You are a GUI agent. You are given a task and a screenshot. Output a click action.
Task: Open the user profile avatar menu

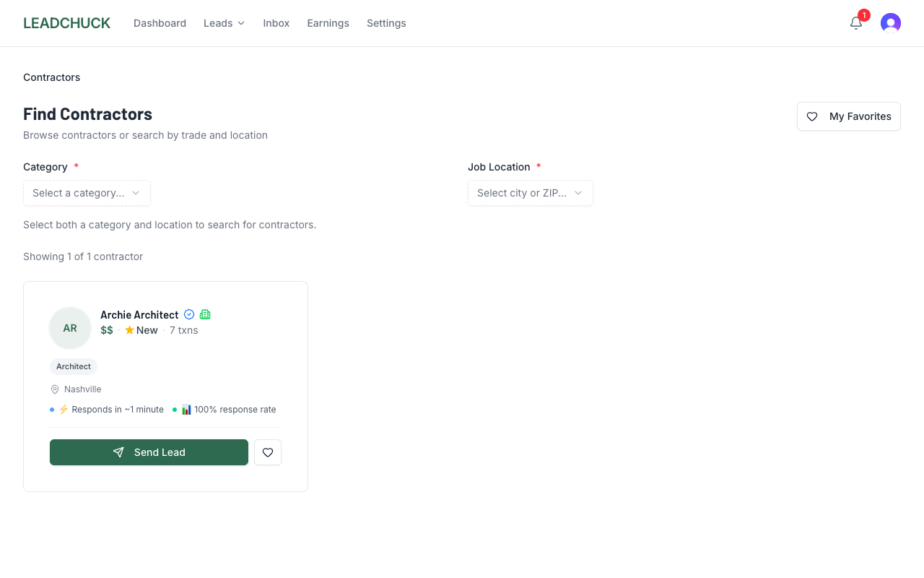point(891,23)
